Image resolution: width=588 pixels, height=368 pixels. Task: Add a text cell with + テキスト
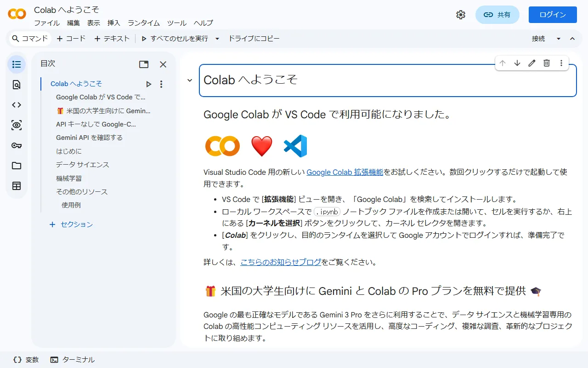click(112, 39)
